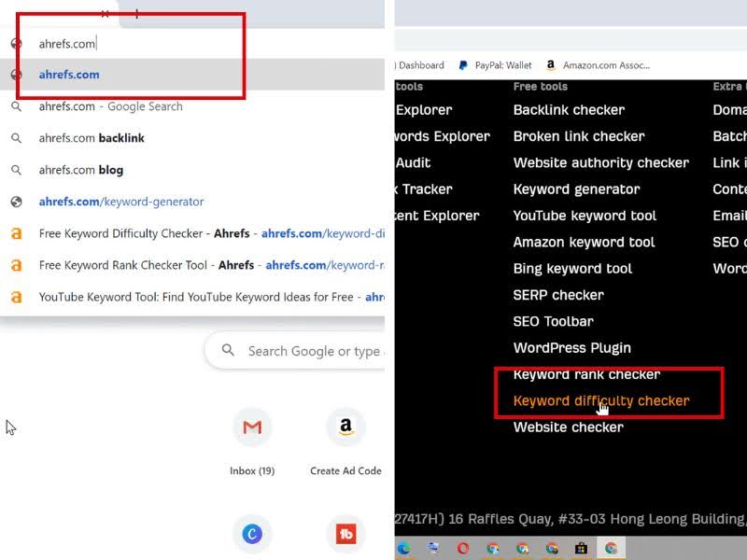This screenshot has width=747, height=560.
Task: Click the PayPal Wallet bookmark
Action: coord(495,65)
